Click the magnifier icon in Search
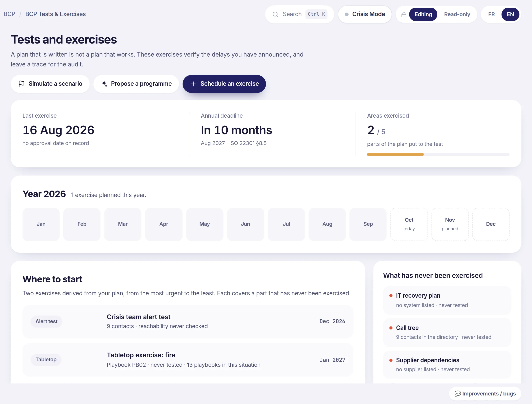This screenshot has width=532, height=404. pyautogui.click(x=275, y=14)
